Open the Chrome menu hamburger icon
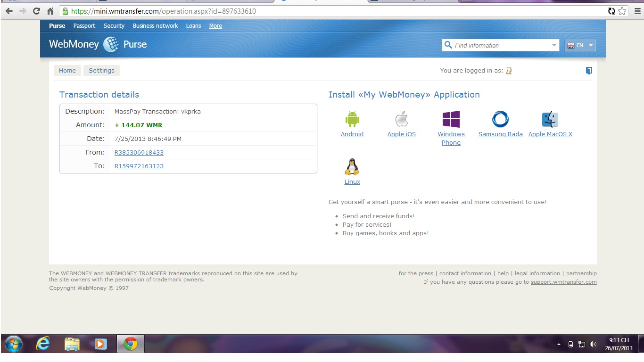Image resolution: width=644 pixels, height=362 pixels. pos(637,11)
